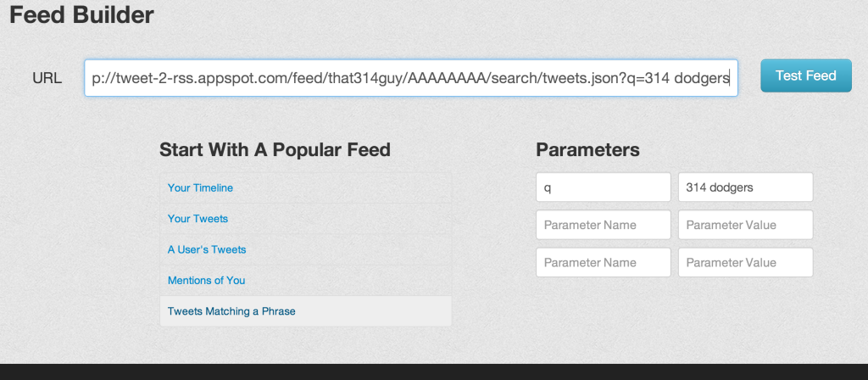Image resolution: width=868 pixels, height=380 pixels.
Task: Focus the feed URL text field
Action: coord(411,78)
